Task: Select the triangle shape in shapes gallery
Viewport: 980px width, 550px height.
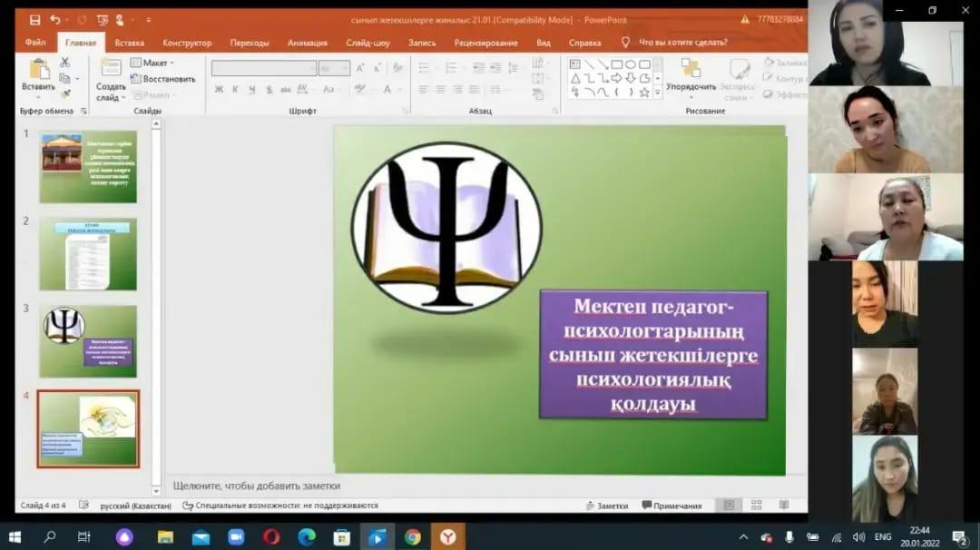Action: 575,78
